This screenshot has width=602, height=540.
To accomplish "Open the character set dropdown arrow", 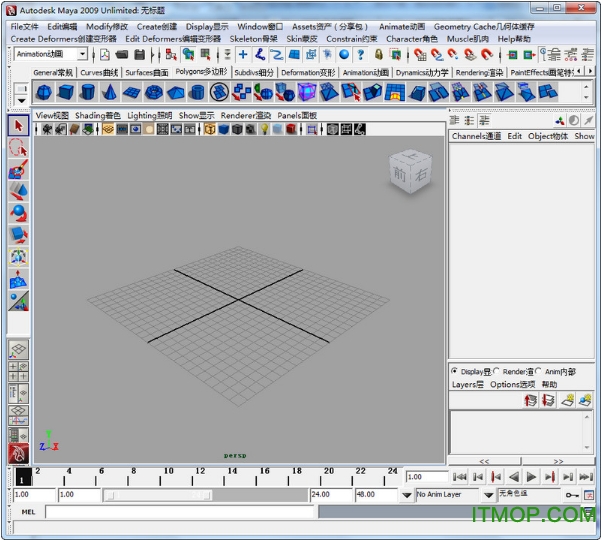I will [x=488, y=495].
